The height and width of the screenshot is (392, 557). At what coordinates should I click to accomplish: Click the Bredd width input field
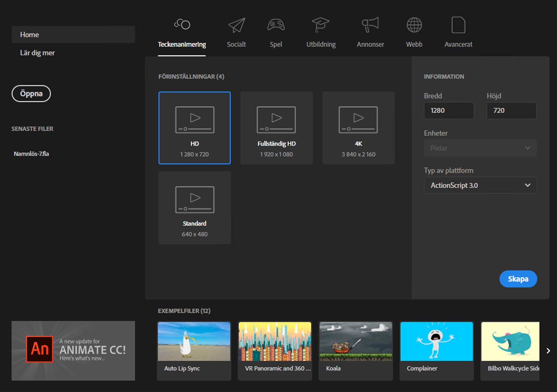449,111
